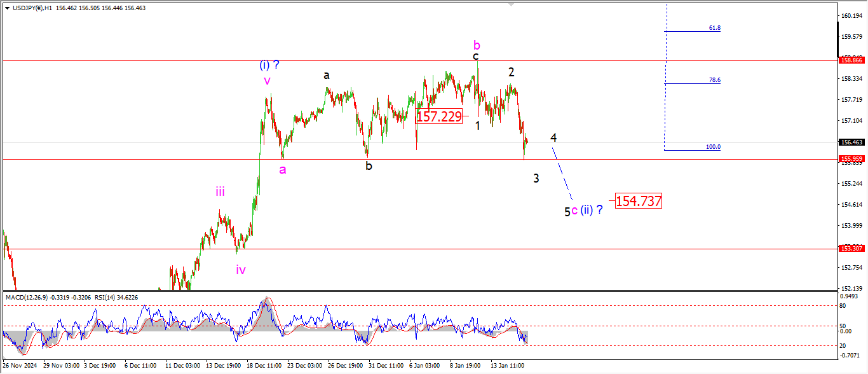Select the magenta "c" wave label
The height and width of the screenshot is (374, 868).
coord(574,210)
